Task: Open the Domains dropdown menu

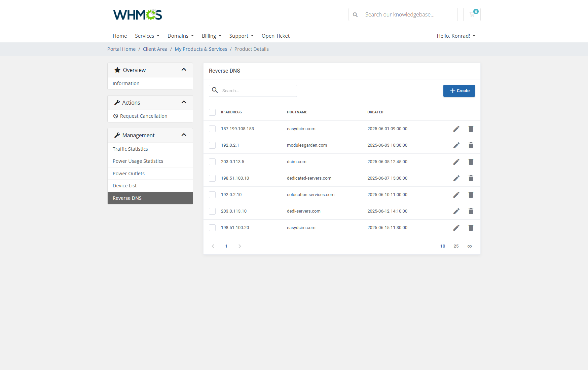Action: [x=181, y=36]
